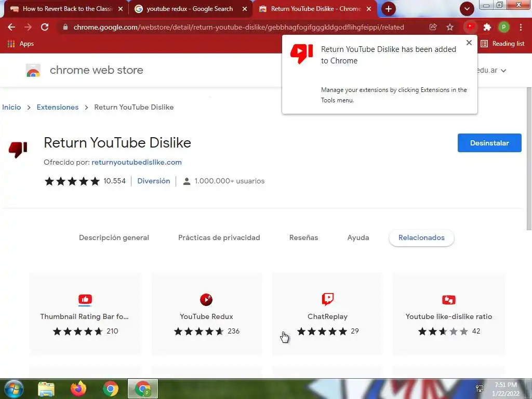This screenshot has width=532, height=399.
Task: Open the Reading list
Action: tap(503, 44)
